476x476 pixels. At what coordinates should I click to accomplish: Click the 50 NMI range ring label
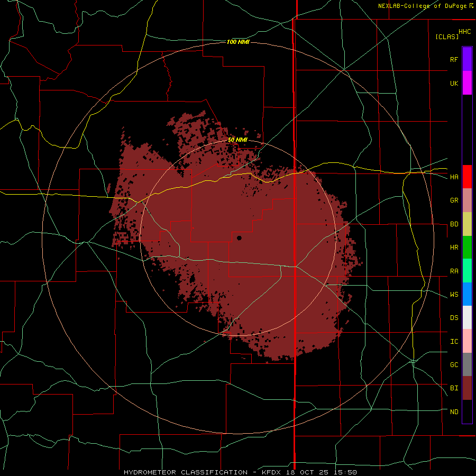point(237,140)
